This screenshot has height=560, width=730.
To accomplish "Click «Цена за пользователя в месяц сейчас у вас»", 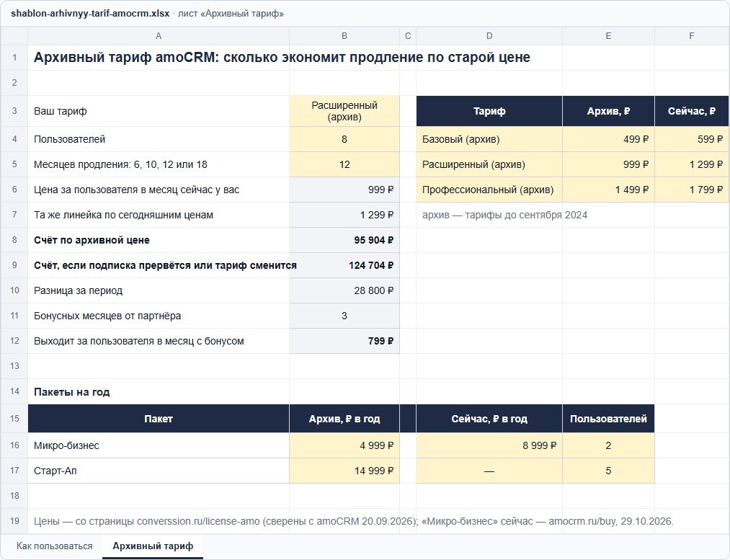I will coord(136,190).
